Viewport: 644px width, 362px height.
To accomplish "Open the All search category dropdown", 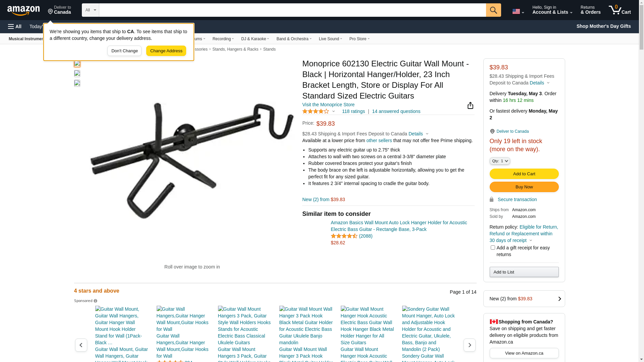I will pos(91,10).
